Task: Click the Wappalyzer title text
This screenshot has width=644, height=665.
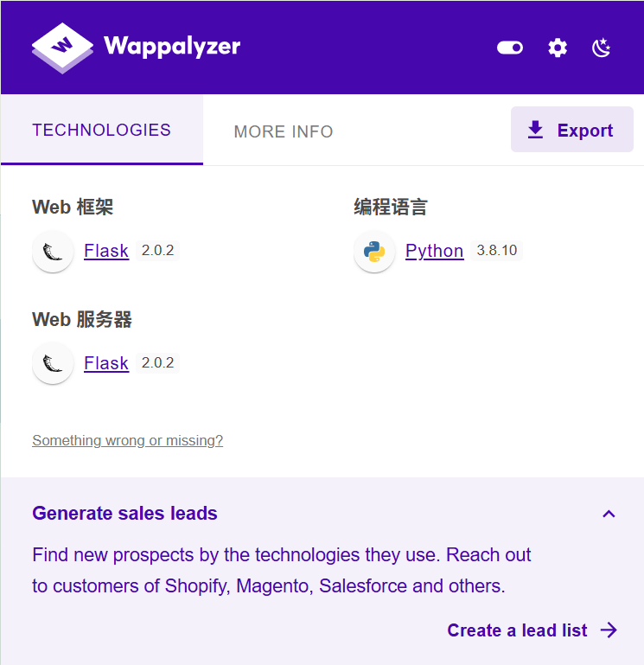Action: click(172, 47)
